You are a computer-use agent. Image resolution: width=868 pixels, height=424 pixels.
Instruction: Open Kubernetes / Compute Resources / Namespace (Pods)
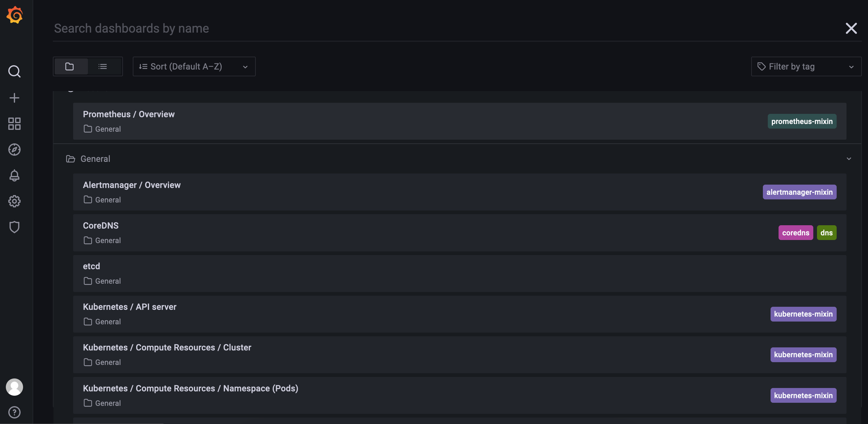tap(460, 395)
